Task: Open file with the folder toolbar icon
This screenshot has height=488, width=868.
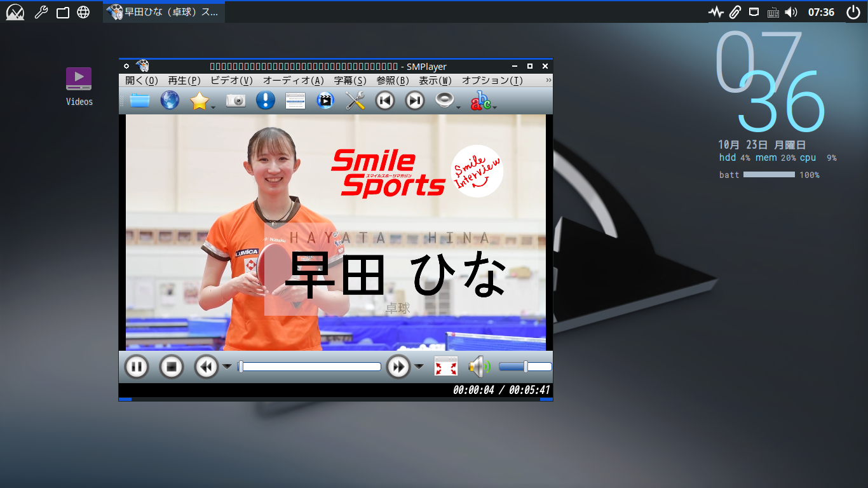Action: tap(139, 100)
